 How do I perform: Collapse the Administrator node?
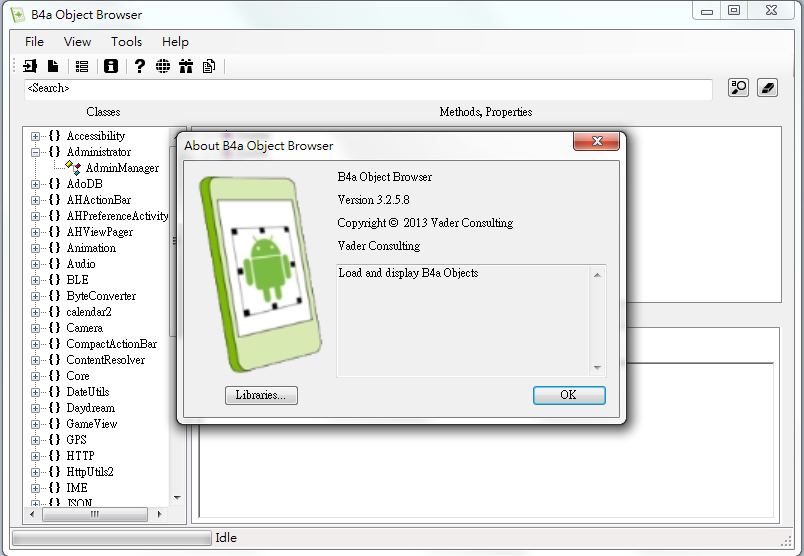35,152
